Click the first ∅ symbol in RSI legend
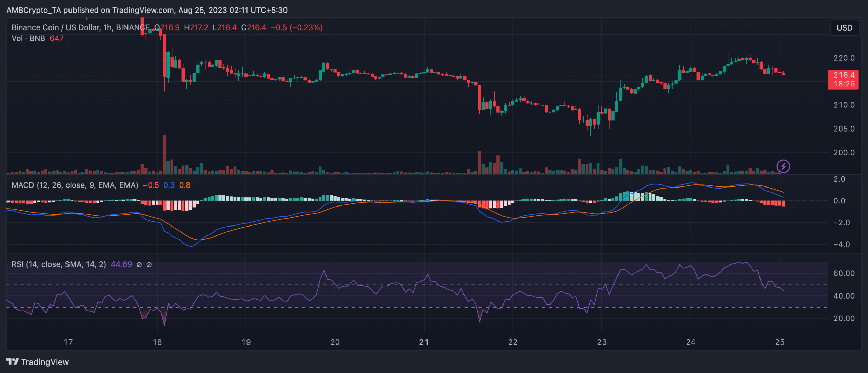Screen dimensions: 868x373 pyautogui.click(x=139, y=264)
